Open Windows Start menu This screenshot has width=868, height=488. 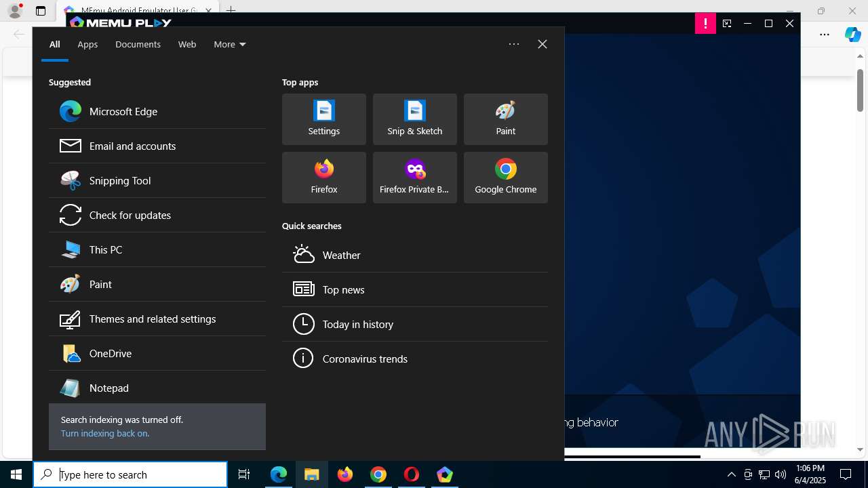pos(16,474)
